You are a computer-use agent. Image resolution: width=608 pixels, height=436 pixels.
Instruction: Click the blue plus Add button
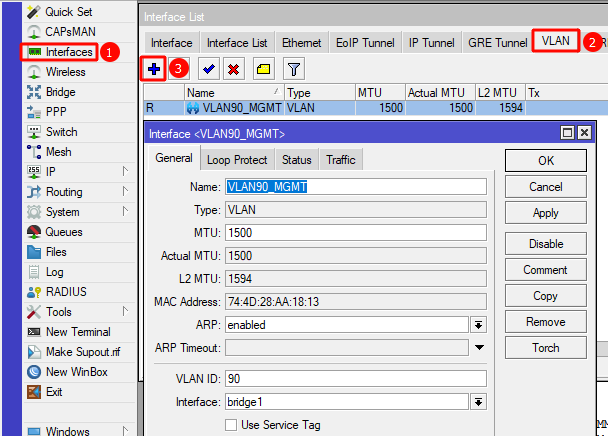pyautogui.click(x=154, y=69)
